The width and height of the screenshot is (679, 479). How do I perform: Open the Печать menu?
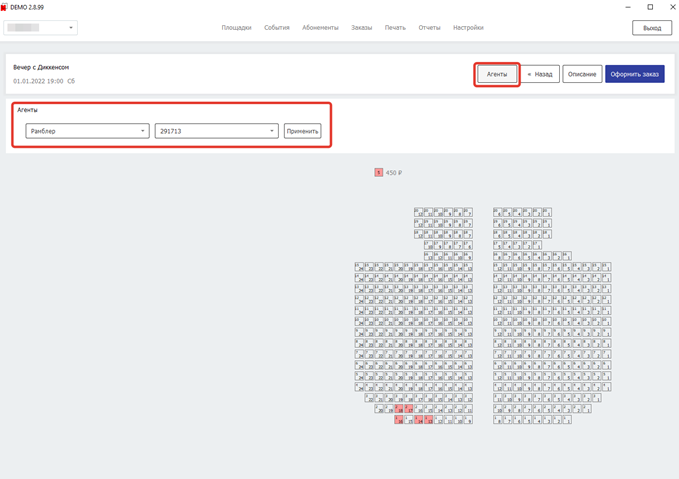(x=395, y=28)
